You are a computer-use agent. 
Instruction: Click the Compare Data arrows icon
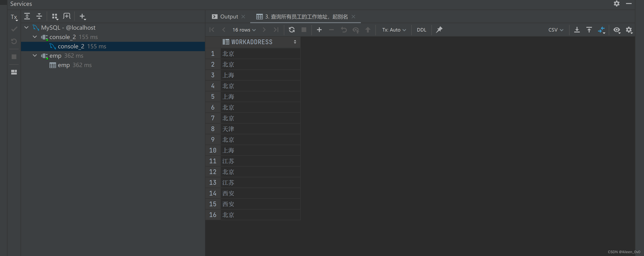pos(601,30)
